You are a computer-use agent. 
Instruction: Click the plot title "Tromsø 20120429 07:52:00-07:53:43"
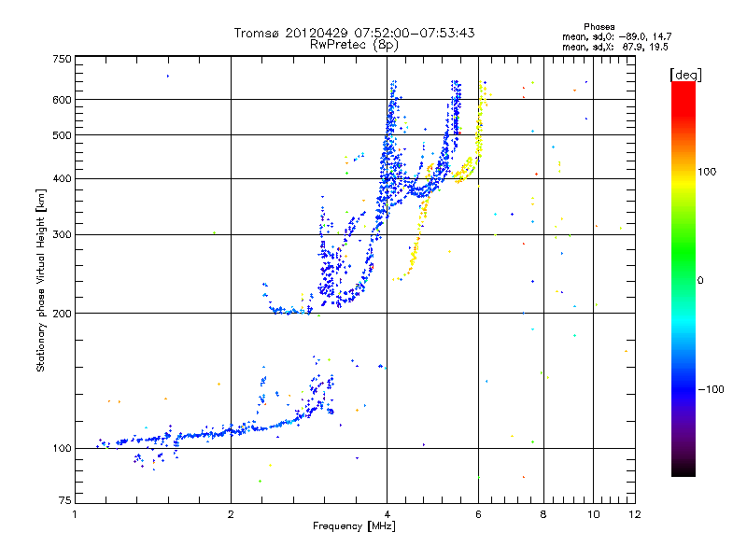[354, 33]
